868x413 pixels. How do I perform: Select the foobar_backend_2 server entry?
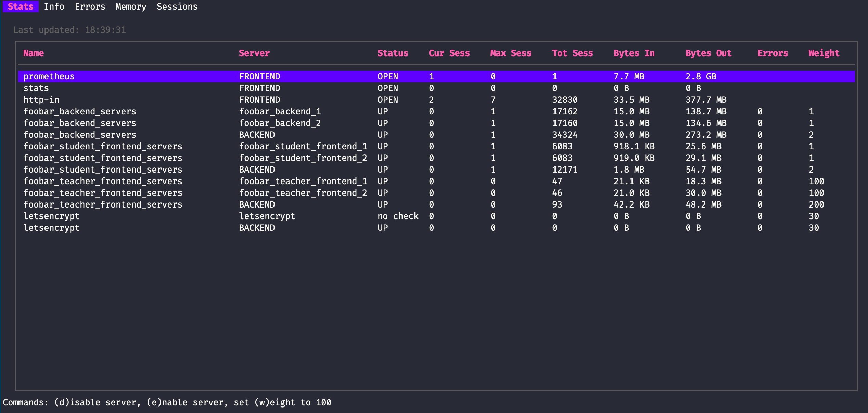[280, 123]
